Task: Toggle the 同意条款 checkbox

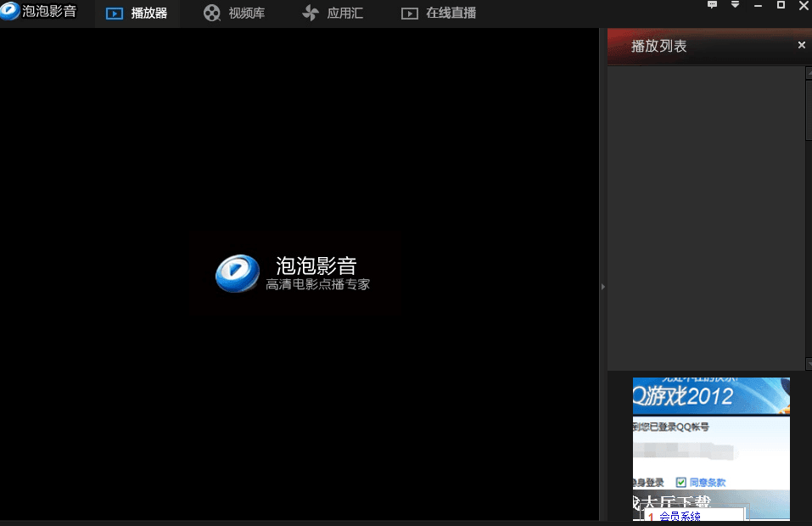Action: click(x=680, y=483)
